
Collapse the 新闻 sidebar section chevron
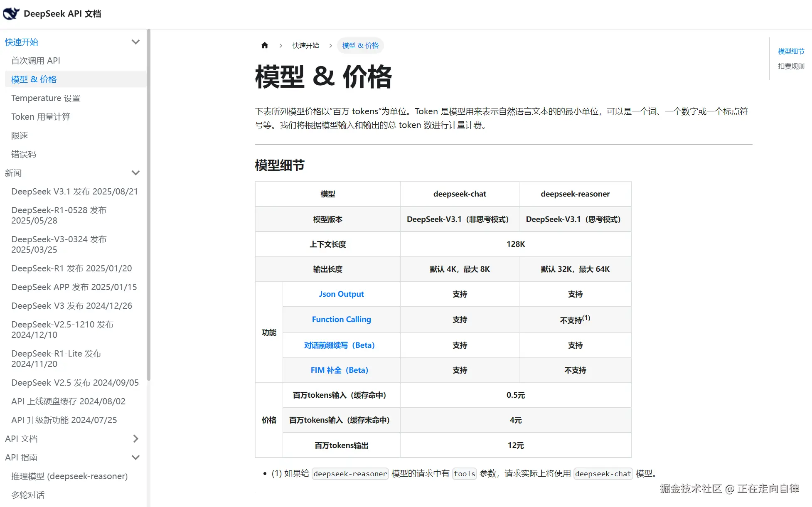(135, 173)
